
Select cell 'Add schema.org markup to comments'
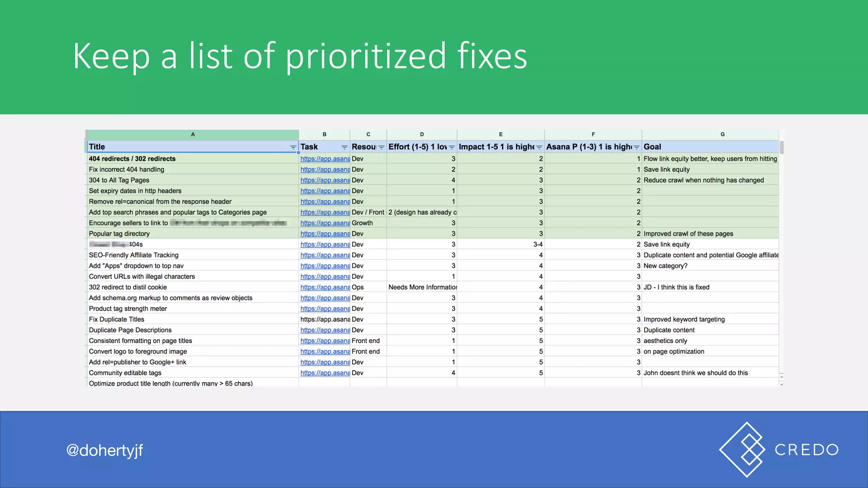click(193, 298)
